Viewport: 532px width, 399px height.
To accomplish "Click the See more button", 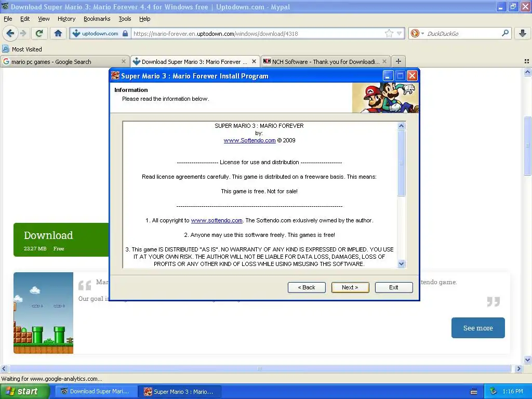I will tap(478, 328).
